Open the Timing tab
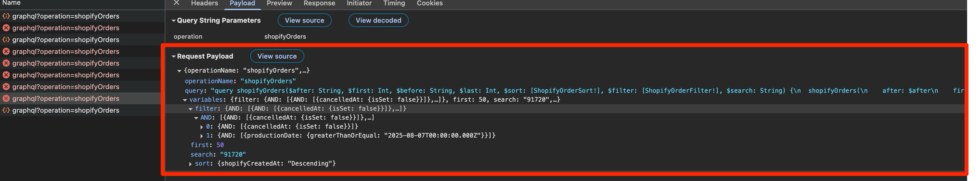 pos(394,3)
